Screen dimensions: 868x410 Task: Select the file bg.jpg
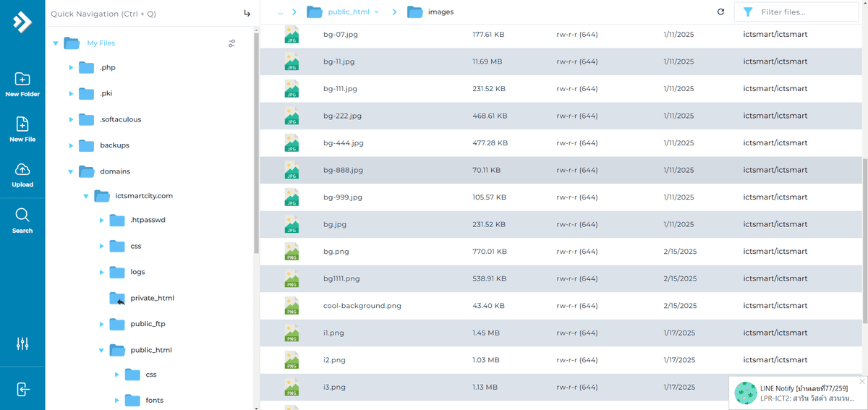point(334,224)
